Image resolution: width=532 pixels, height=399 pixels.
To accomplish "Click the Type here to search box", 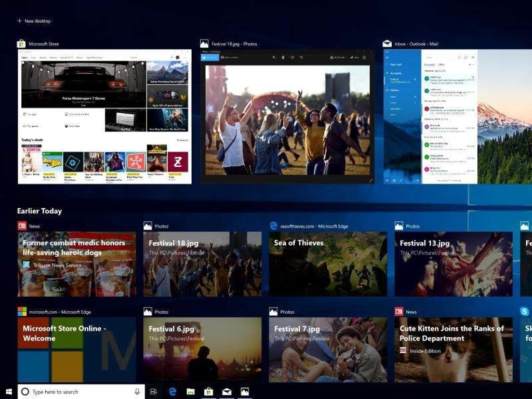I will coord(81,392).
